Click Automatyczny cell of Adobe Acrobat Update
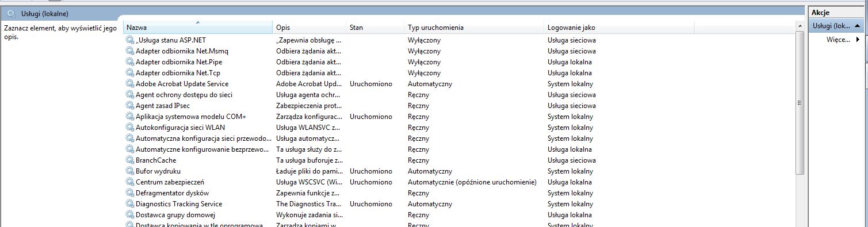 pos(430,84)
